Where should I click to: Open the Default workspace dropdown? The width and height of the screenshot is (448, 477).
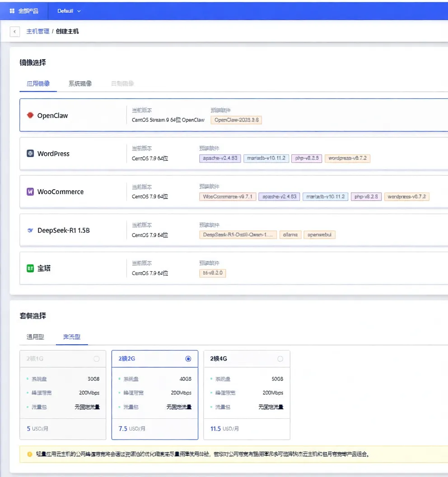coord(68,10)
